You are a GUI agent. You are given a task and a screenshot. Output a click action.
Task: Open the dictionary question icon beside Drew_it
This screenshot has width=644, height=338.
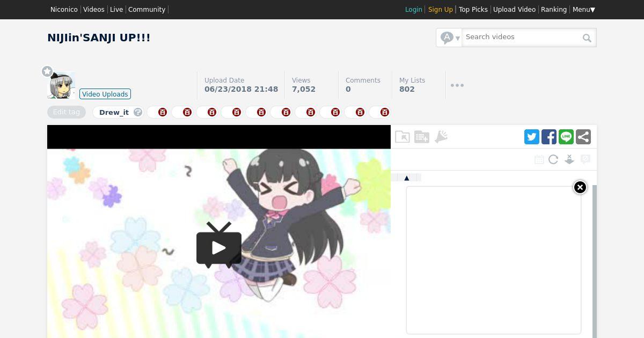coord(138,112)
